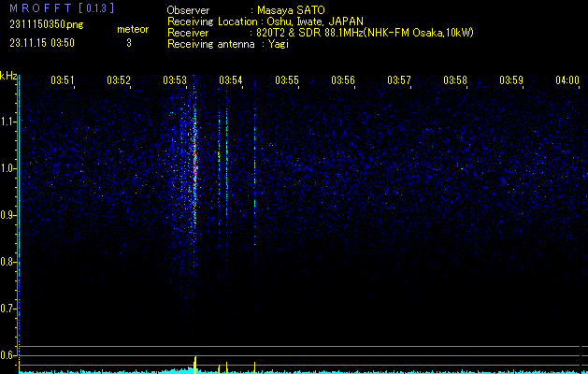Click the tallest yellow amplitude spike at bottom

[194, 363]
